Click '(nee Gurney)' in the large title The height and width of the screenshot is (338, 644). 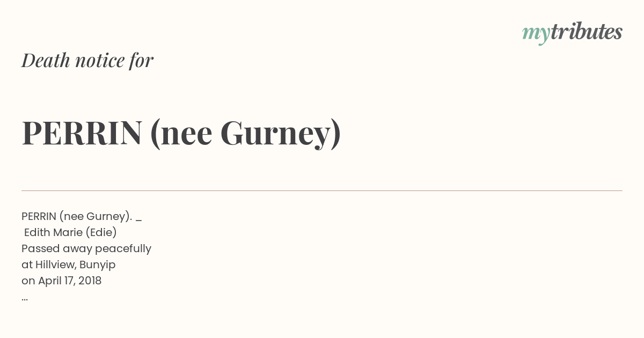point(246,134)
